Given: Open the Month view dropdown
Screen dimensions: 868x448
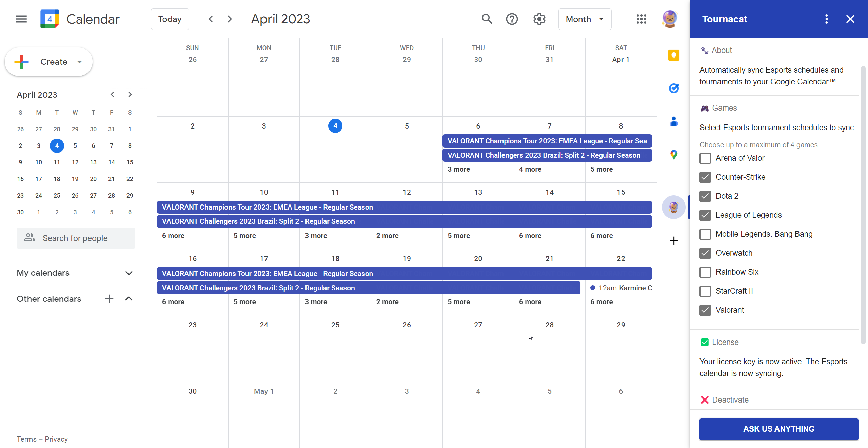Looking at the screenshot, I should 584,19.
